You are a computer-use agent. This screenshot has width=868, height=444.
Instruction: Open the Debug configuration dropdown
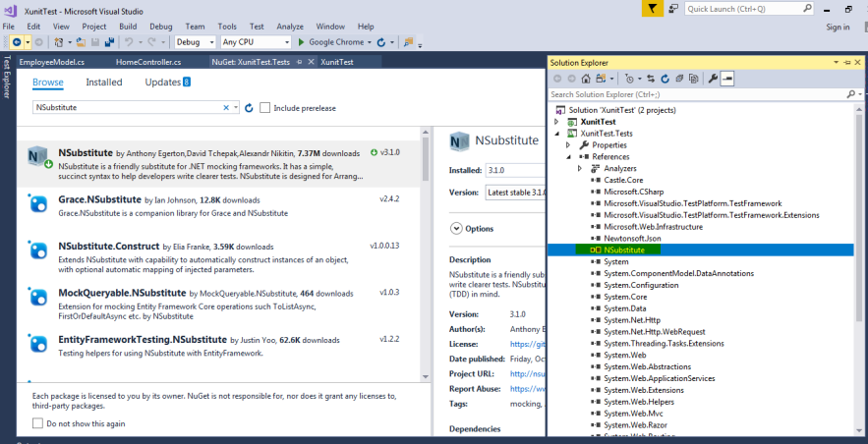tap(195, 43)
